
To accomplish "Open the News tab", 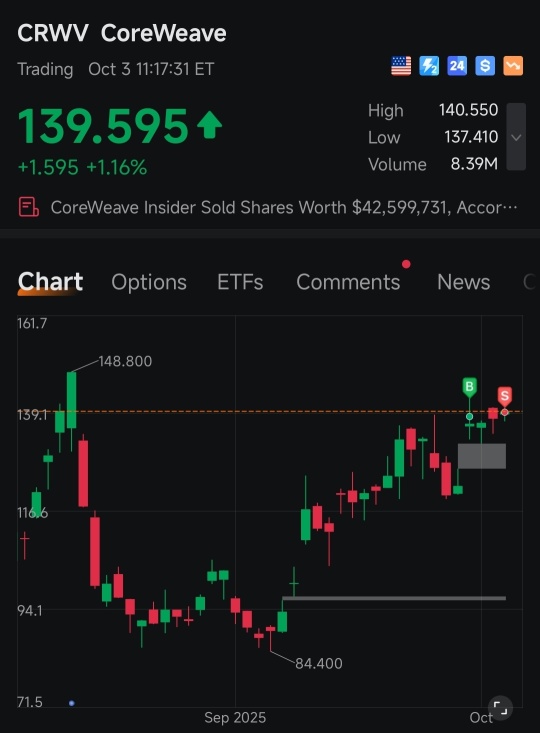I will [464, 282].
